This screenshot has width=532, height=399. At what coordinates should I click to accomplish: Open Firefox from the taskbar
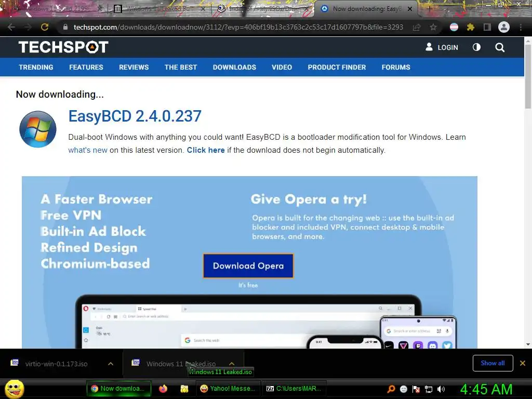point(163,389)
